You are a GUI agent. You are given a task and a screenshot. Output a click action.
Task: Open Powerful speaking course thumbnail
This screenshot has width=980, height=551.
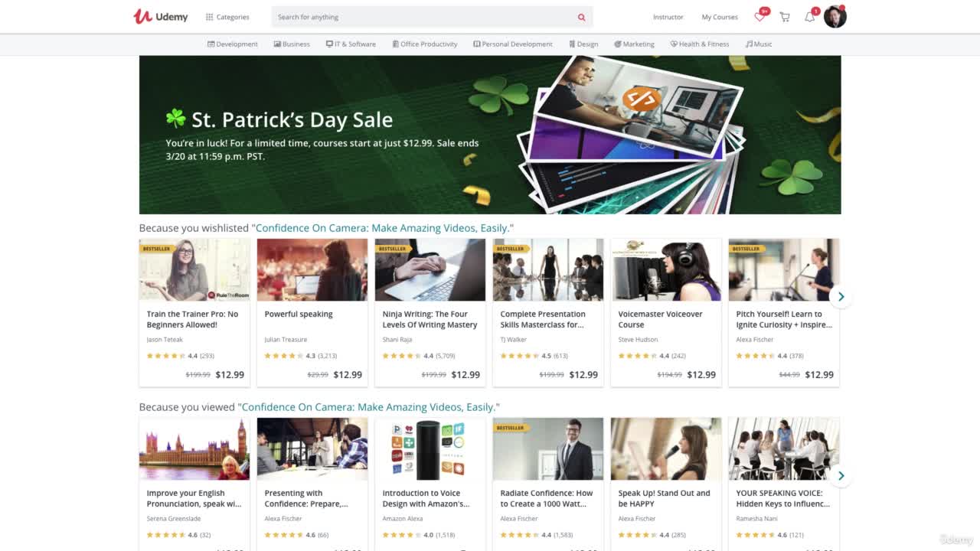[x=312, y=269]
